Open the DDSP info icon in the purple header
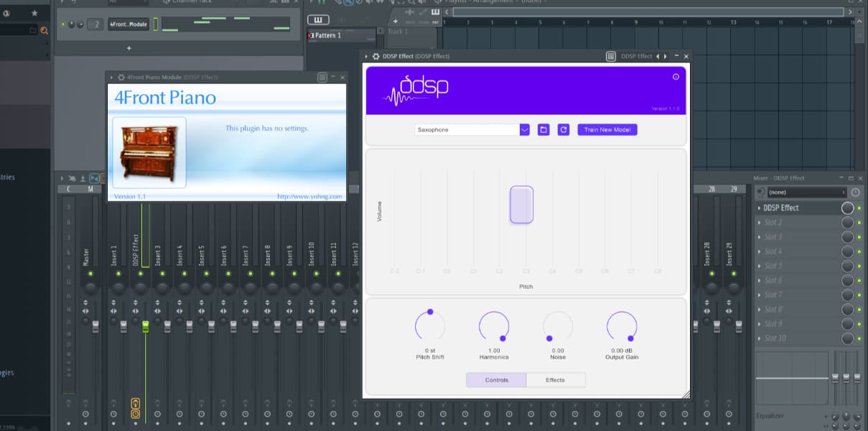The height and width of the screenshot is (431, 868). (676, 77)
